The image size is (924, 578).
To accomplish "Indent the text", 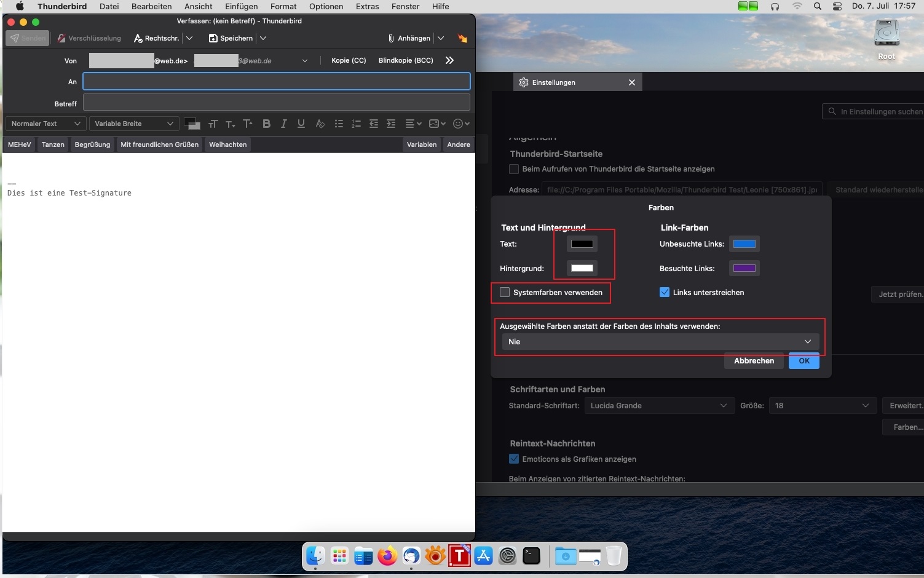I will (391, 124).
